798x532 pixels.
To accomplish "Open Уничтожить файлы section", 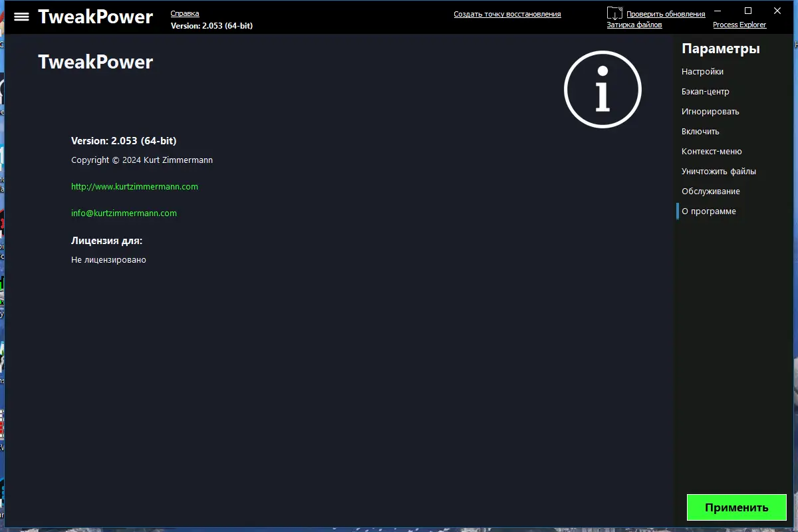I will coord(719,172).
